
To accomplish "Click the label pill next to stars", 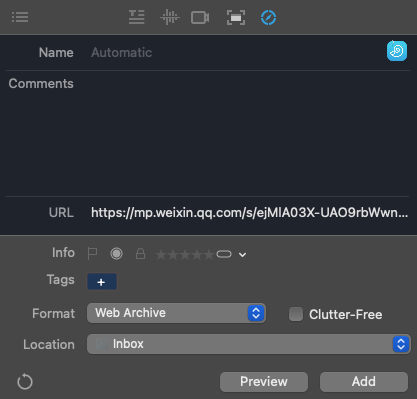I will click(x=224, y=254).
